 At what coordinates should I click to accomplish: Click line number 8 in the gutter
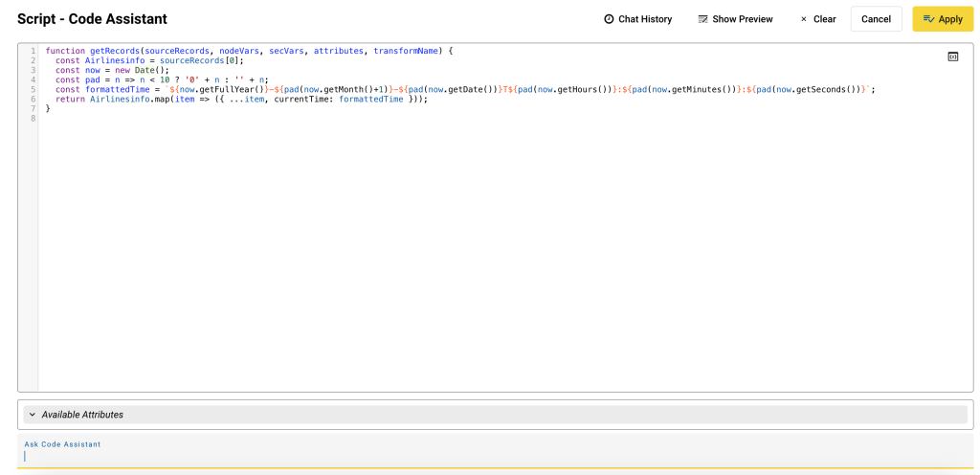pos(33,118)
